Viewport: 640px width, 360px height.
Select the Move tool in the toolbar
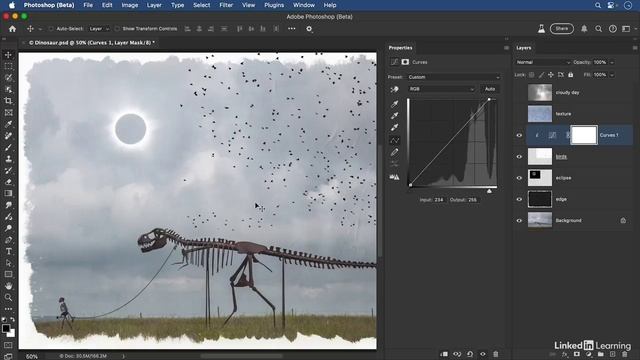tap(8, 55)
